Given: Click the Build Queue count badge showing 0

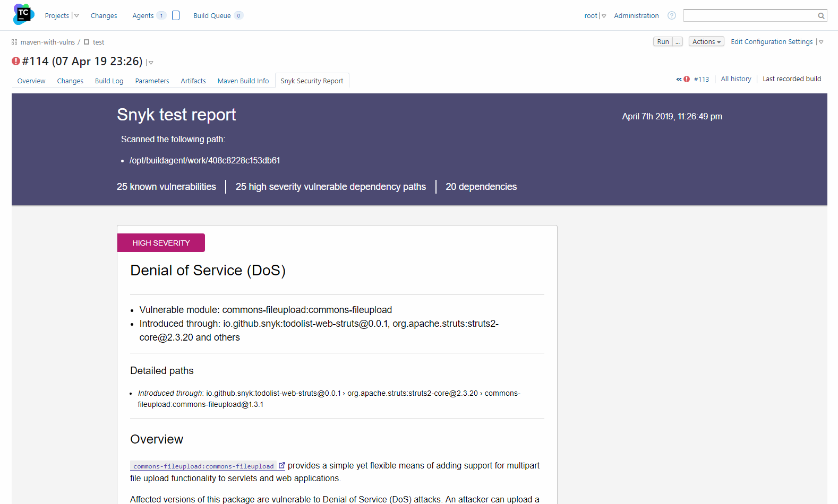Looking at the screenshot, I should tap(239, 15).
